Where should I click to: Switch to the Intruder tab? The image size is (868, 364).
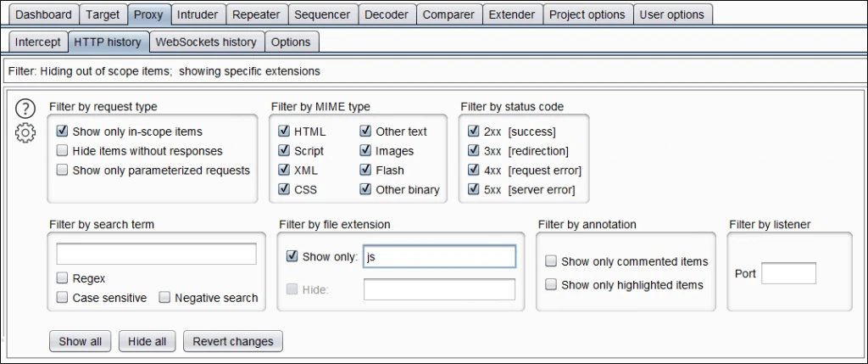pyautogui.click(x=197, y=14)
